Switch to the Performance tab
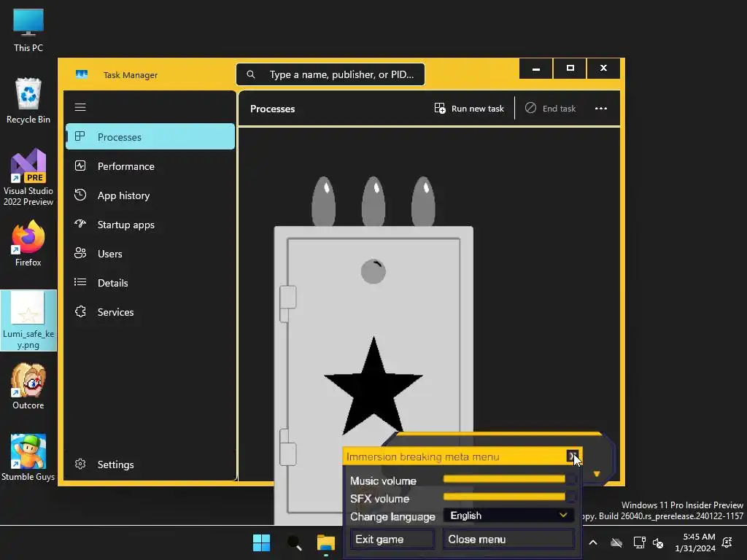This screenshot has width=747, height=560. [x=150, y=166]
